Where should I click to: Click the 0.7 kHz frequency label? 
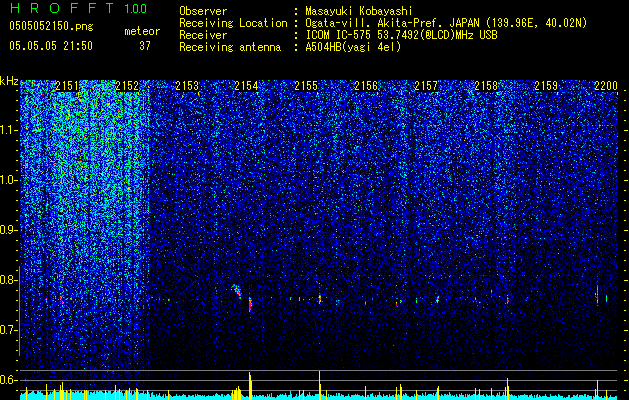(x=7, y=330)
